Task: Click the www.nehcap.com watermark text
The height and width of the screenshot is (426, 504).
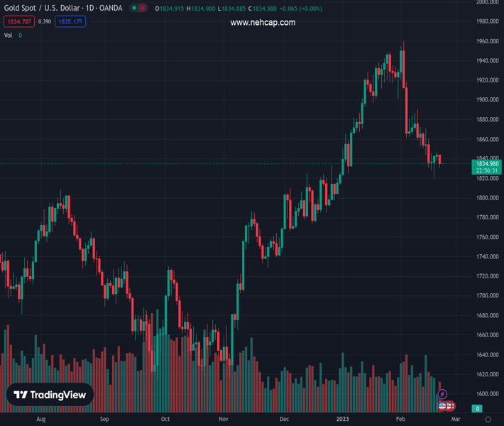Action: pos(263,23)
